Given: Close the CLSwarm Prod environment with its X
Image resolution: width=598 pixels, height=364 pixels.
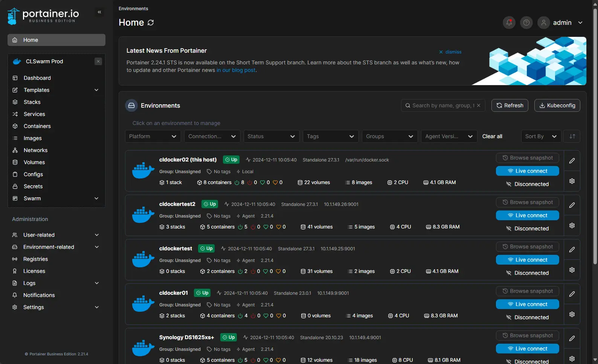Looking at the screenshot, I should [x=98, y=61].
